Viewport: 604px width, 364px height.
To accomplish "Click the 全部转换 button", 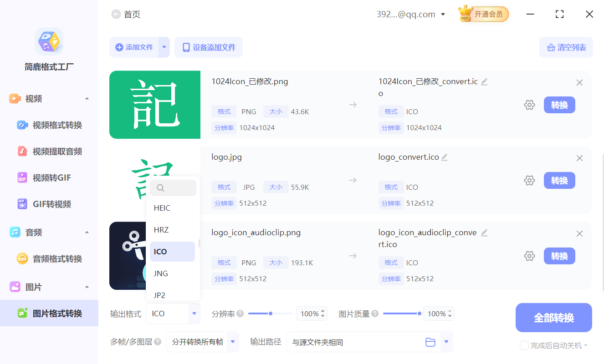I will tap(553, 317).
